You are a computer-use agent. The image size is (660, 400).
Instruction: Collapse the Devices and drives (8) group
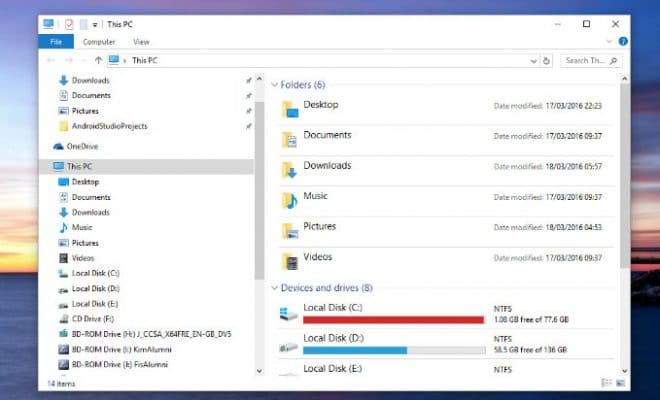click(x=276, y=288)
